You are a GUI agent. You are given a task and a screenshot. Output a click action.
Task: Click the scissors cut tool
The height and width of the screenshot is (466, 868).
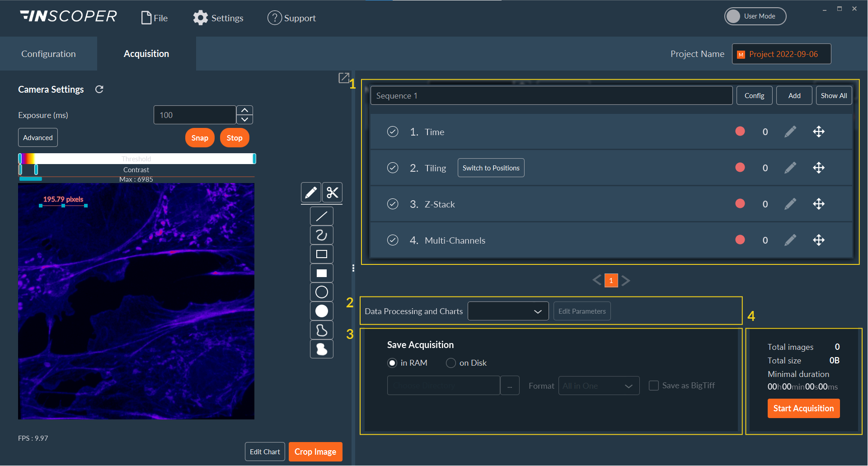pos(332,193)
